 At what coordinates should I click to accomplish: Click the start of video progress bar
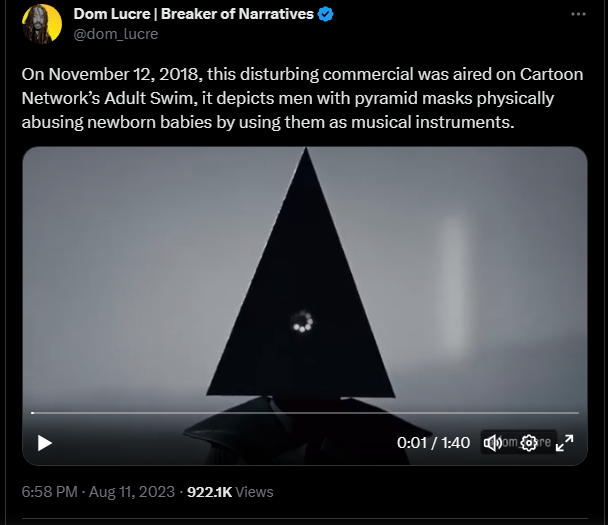pos(33,413)
